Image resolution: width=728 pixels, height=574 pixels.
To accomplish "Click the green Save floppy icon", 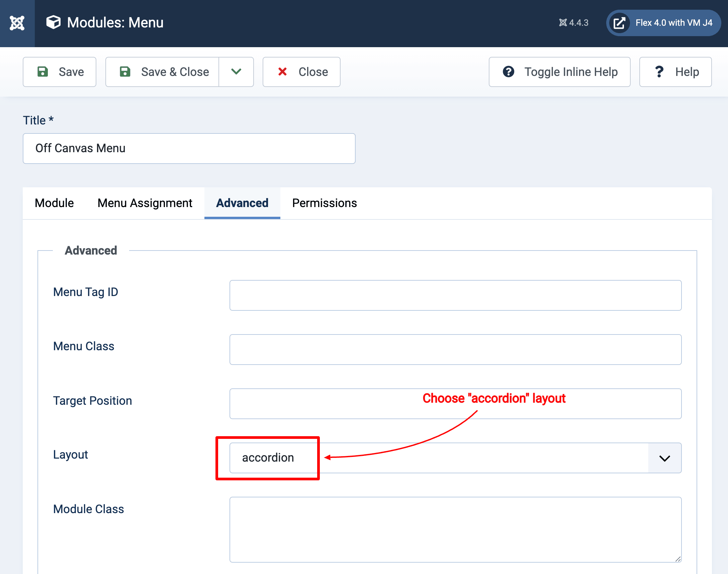I will [43, 72].
